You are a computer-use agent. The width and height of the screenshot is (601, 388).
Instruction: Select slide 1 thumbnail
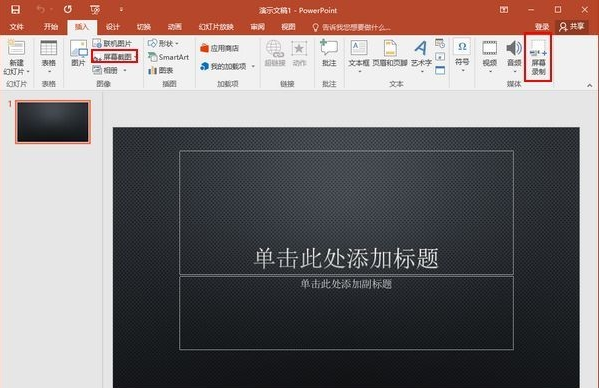tap(53, 122)
